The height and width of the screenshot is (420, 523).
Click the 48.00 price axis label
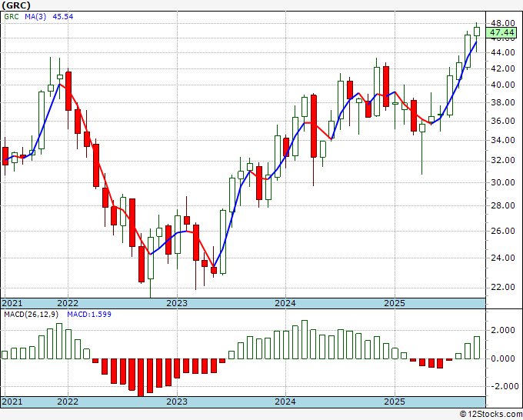click(502, 23)
